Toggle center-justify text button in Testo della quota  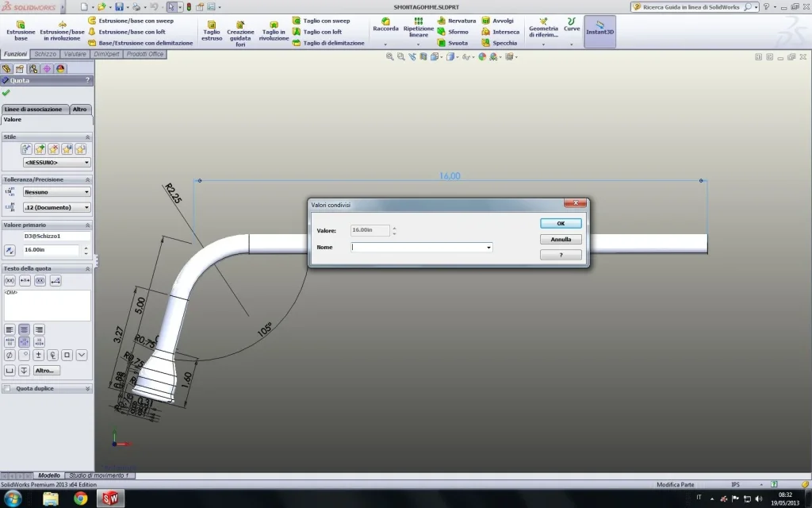25,329
